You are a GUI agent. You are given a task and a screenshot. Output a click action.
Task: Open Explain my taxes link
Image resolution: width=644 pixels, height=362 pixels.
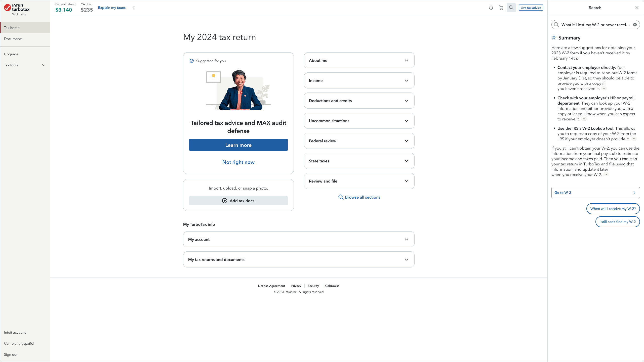pos(112,8)
